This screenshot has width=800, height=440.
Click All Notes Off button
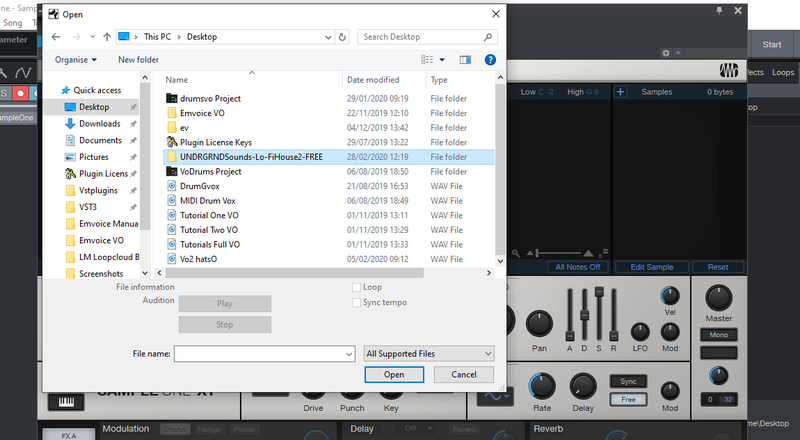[x=578, y=267]
